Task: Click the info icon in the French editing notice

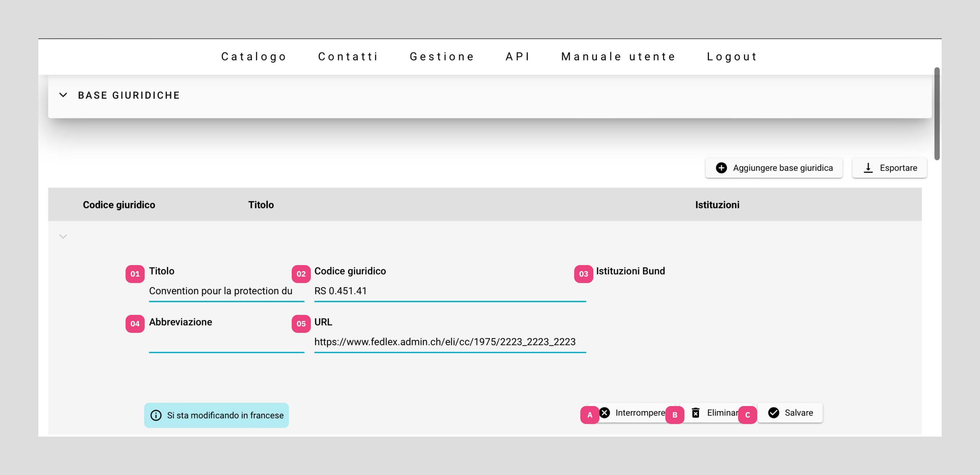Action: point(156,415)
